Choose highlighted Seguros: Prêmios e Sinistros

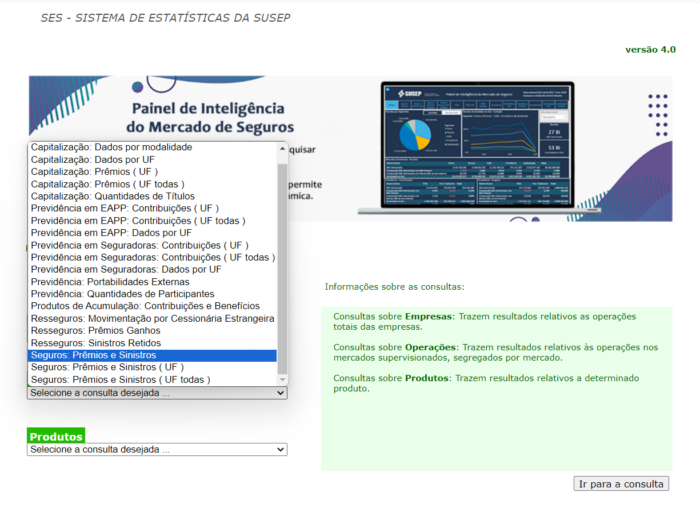[x=152, y=355]
